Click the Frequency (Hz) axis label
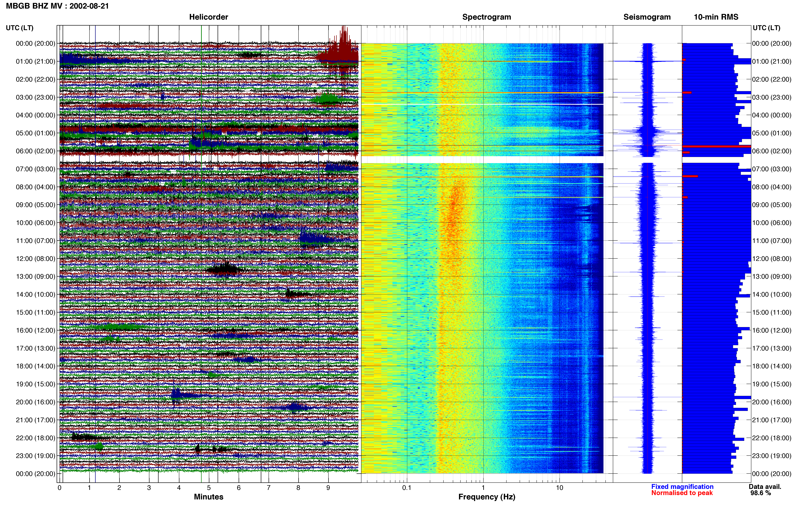Image resolution: width=812 pixels, height=508 pixels. pos(487,497)
